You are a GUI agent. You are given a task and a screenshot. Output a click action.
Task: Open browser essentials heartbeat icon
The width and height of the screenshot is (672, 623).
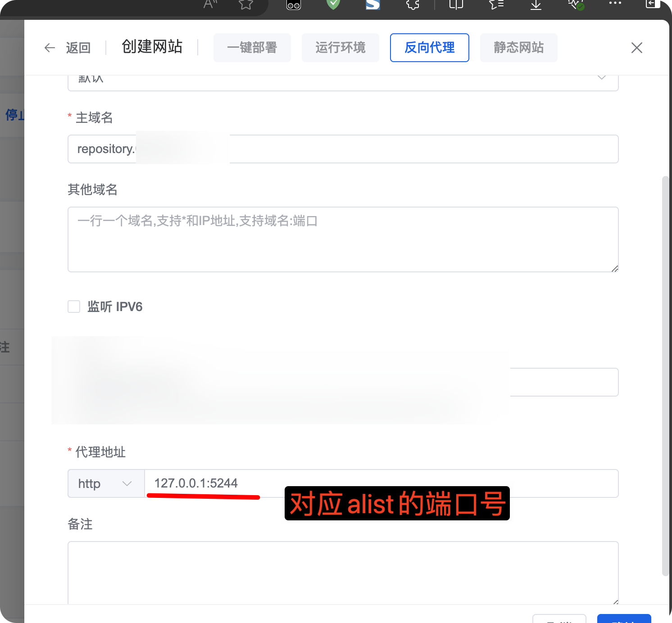[576, 5]
